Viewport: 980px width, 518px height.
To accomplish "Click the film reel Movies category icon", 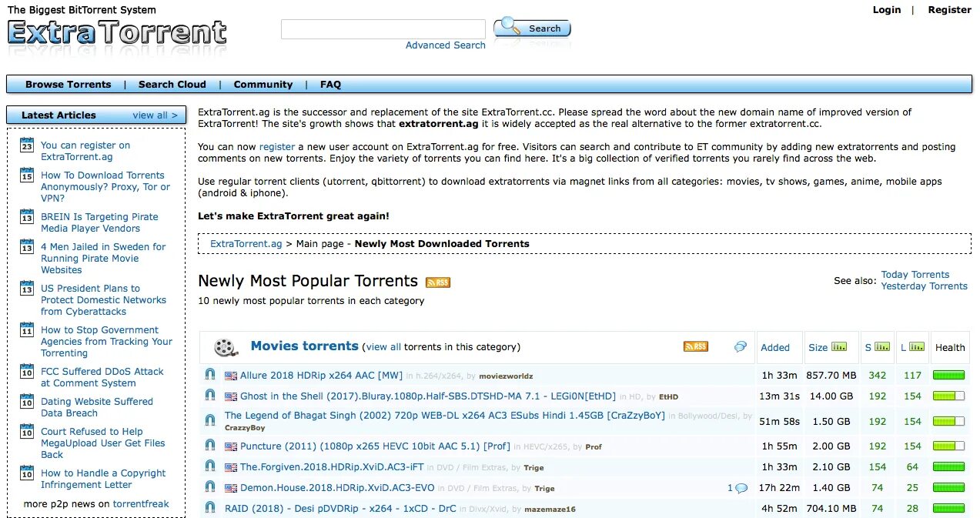I will point(226,348).
